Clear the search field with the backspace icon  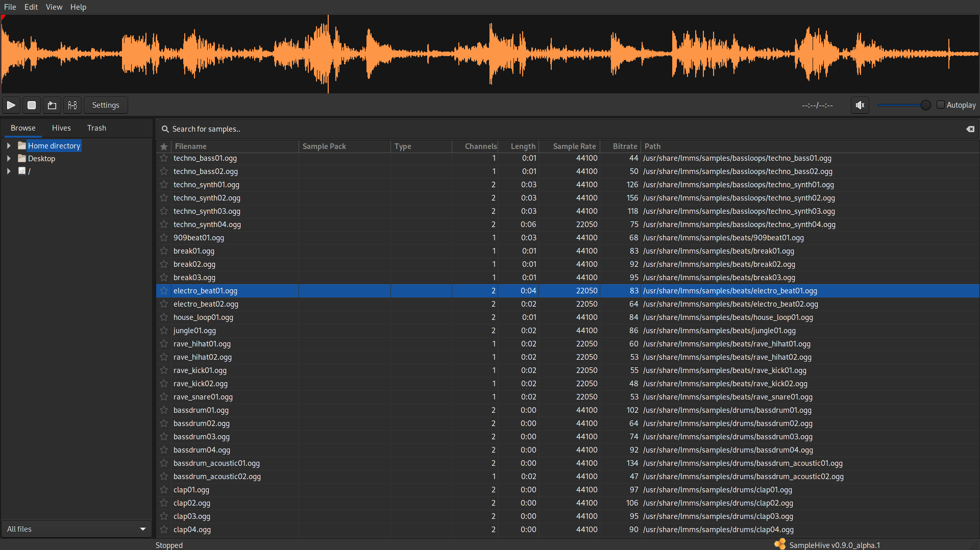[x=969, y=129]
